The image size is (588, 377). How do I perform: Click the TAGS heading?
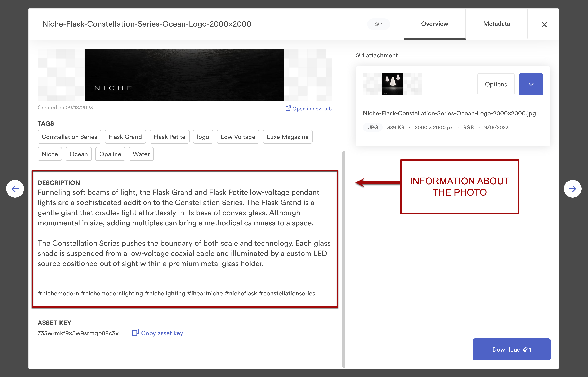pos(46,123)
